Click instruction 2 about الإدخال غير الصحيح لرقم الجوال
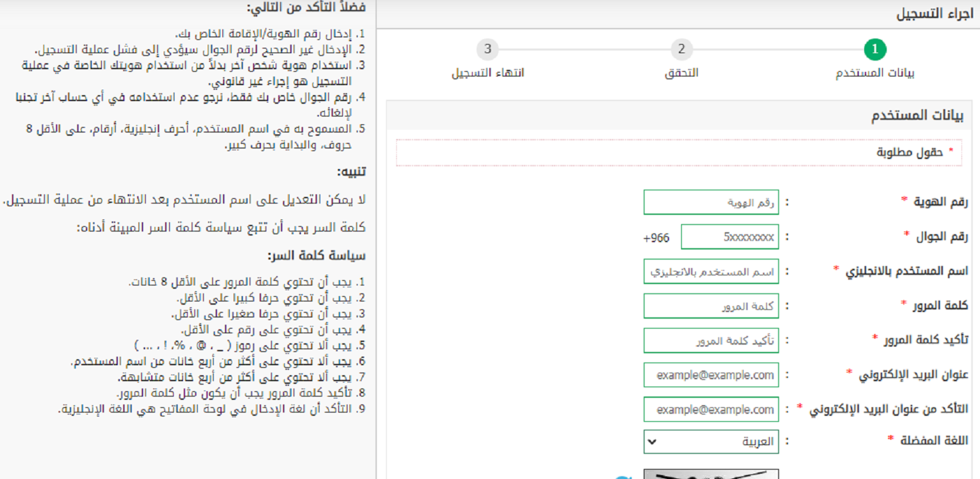Screen dimensions: 980x479 200,50
